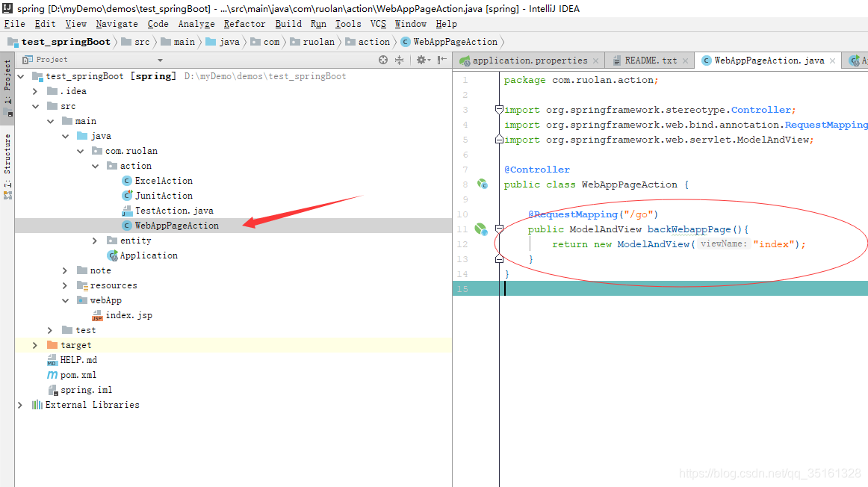Expand the test folder
868x487 pixels.
[x=50, y=330]
